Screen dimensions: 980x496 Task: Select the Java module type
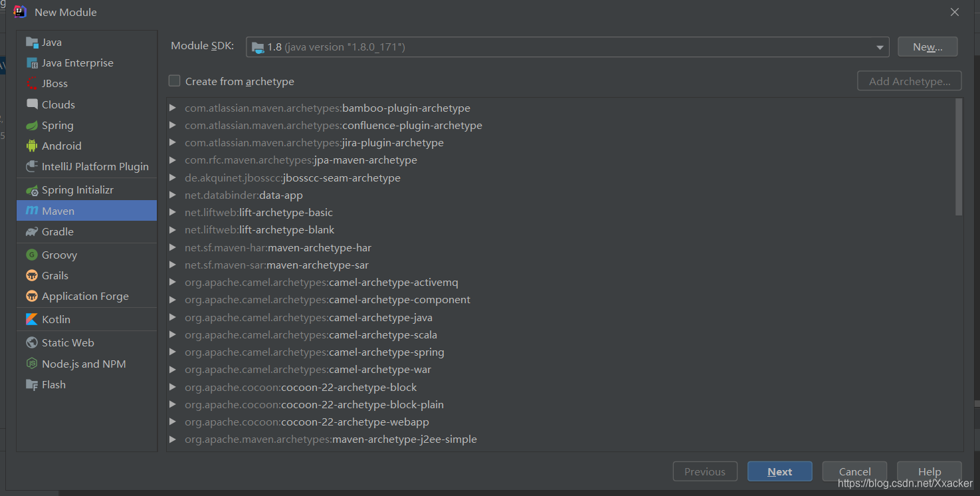pyautogui.click(x=87, y=43)
